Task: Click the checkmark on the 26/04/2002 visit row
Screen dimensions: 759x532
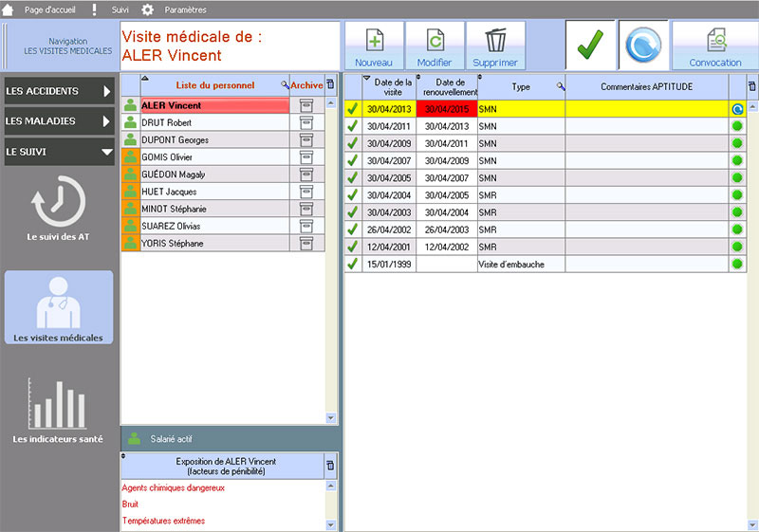Action: pyautogui.click(x=353, y=229)
